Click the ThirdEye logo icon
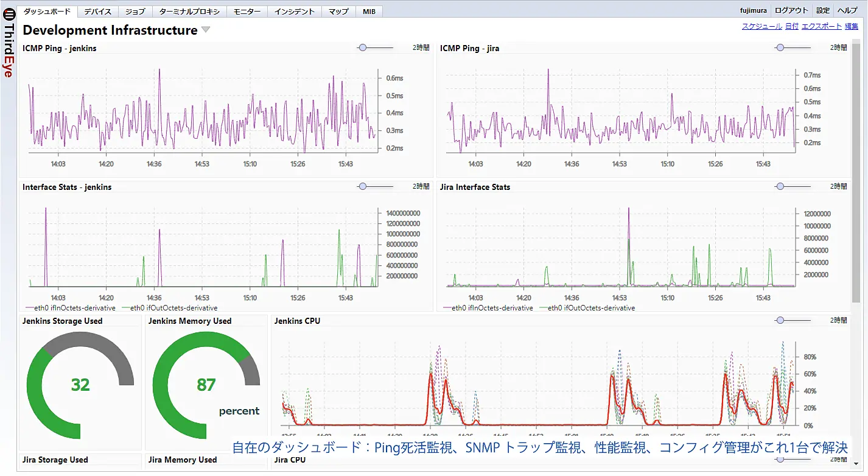This screenshot has width=868, height=476. tap(9, 13)
